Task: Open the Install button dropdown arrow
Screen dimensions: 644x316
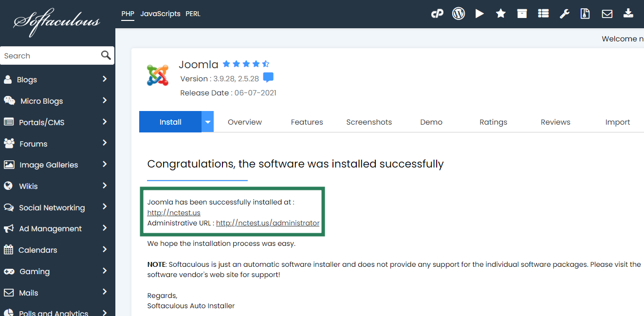Action: (x=208, y=122)
